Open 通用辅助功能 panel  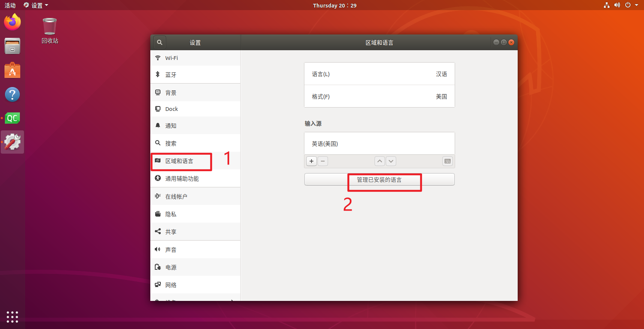click(195, 179)
